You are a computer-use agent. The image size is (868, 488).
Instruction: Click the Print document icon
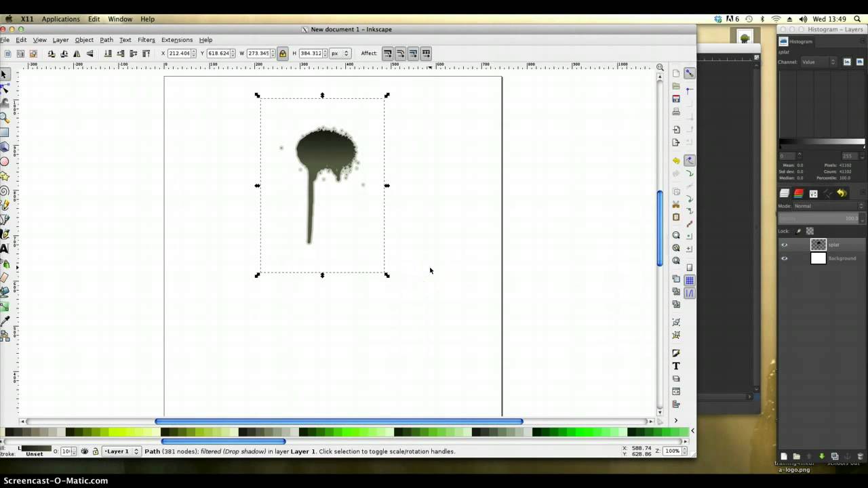point(676,112)
